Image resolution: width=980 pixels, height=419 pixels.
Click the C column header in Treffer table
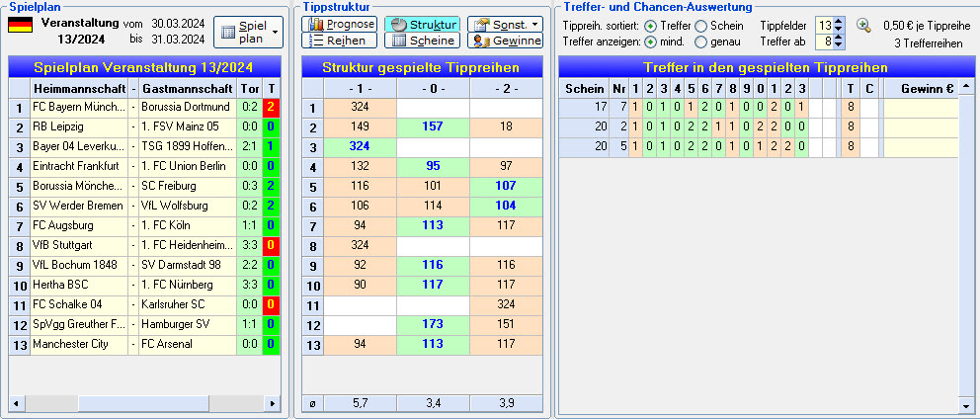pos(869,88)
